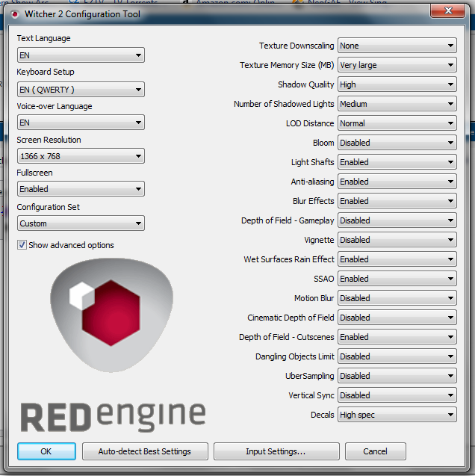Viewport: 475px width, 476px height.
Task: Click the Witcher 2 title bar icon
Action: click(x=14, y=14)
